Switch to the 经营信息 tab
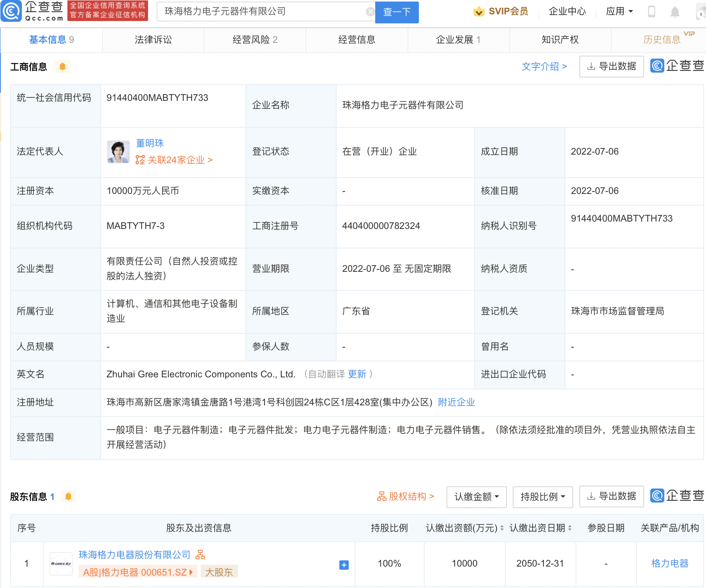The width and height of the screenshot is (706, 588). tap(357, 40)
